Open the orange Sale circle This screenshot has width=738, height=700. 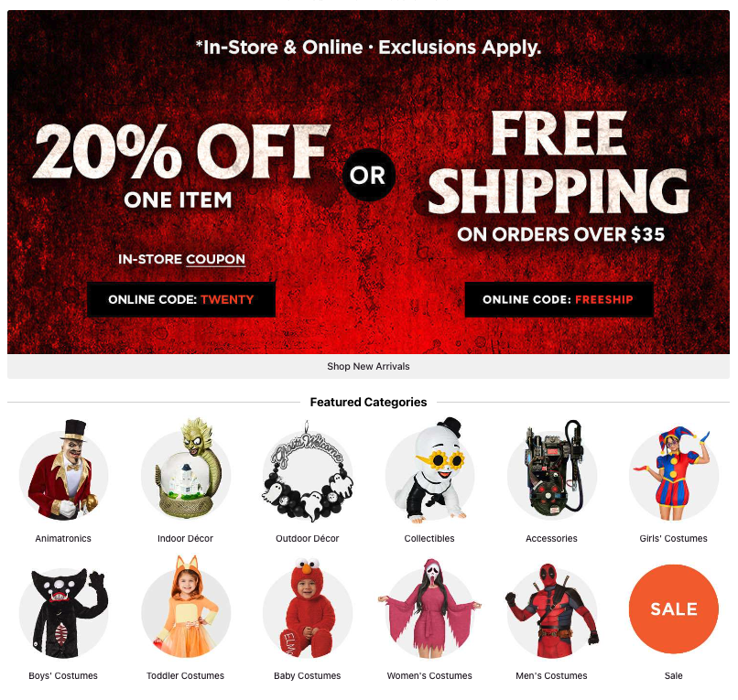(x=674, y=608)
